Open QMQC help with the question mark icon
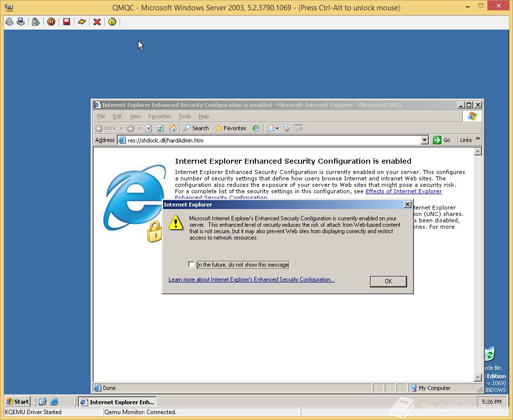Screen dimensions: 513x420 [x=112, y=22]
